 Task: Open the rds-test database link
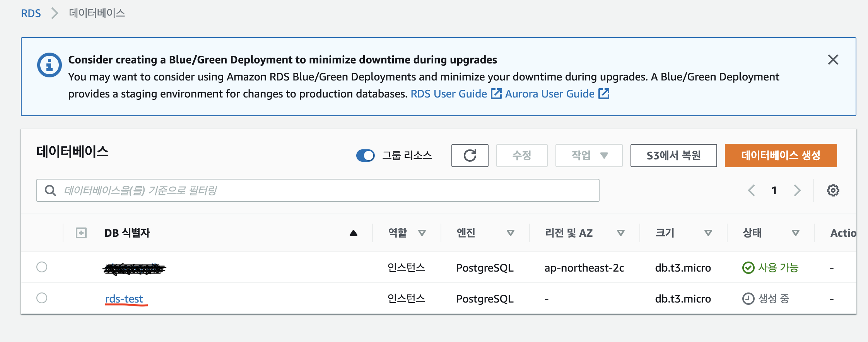[124, 299]
